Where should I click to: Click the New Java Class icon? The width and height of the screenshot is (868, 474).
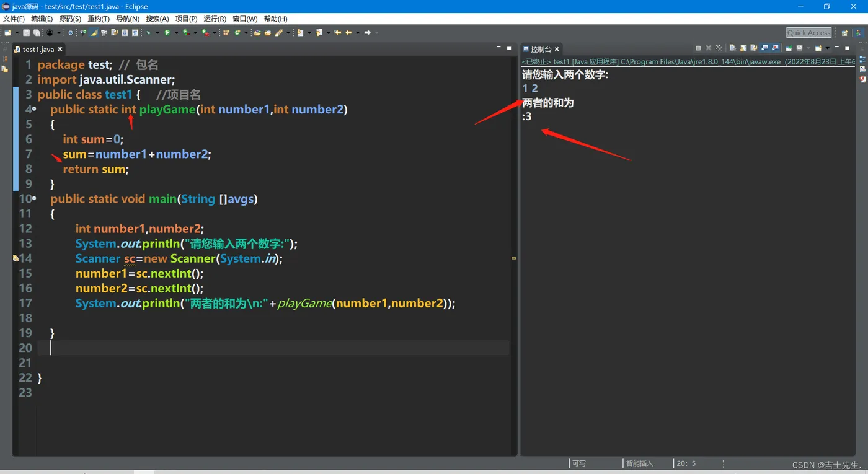(237, 32)
